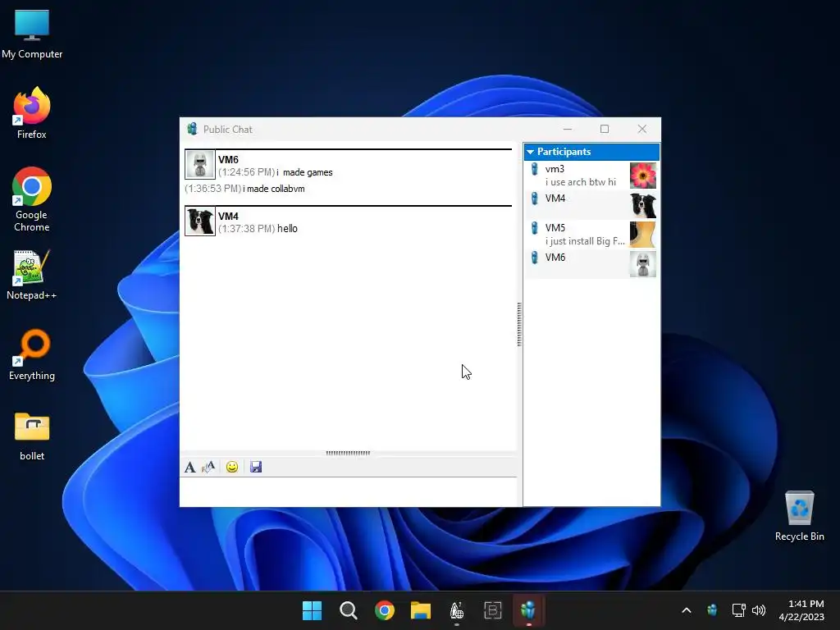Select the Everything search desktop shortcut
Screen dimensions: 840x630
click(32, 355)
